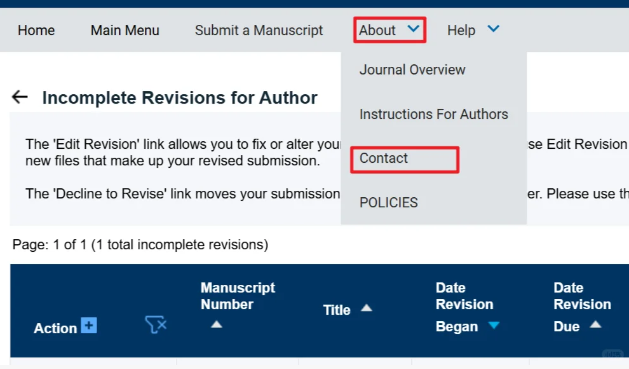Go back using the left arrow icon
629x369 pixels.
click(x=20, y=97)
